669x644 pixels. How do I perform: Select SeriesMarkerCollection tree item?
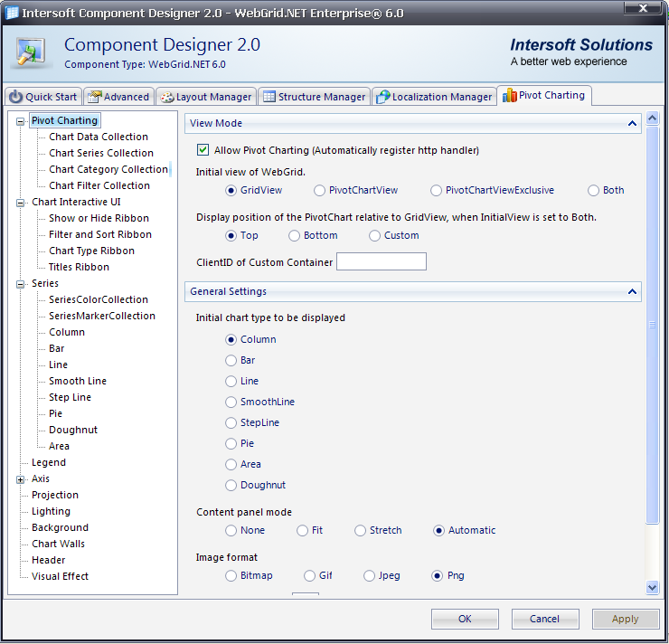coord(102,316)
